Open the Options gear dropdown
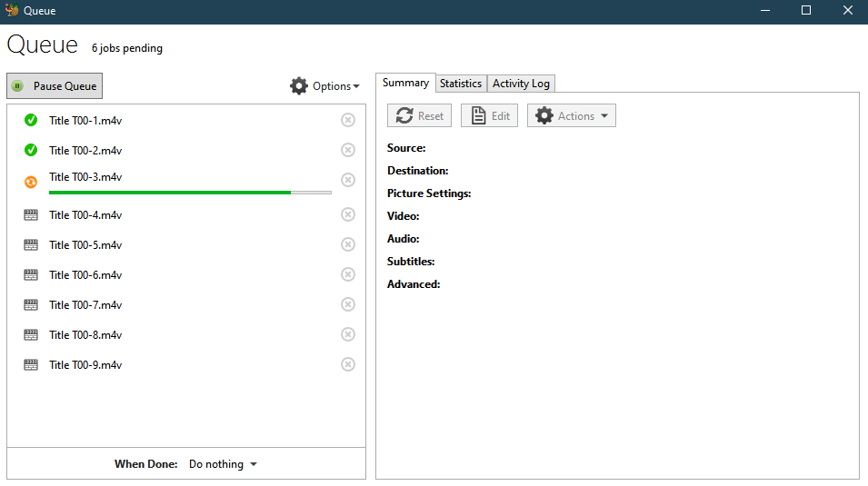 coord(324,85)
